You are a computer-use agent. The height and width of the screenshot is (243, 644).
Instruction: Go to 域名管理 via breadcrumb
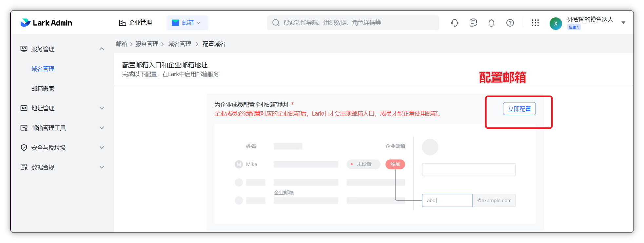tap(180, 44)
